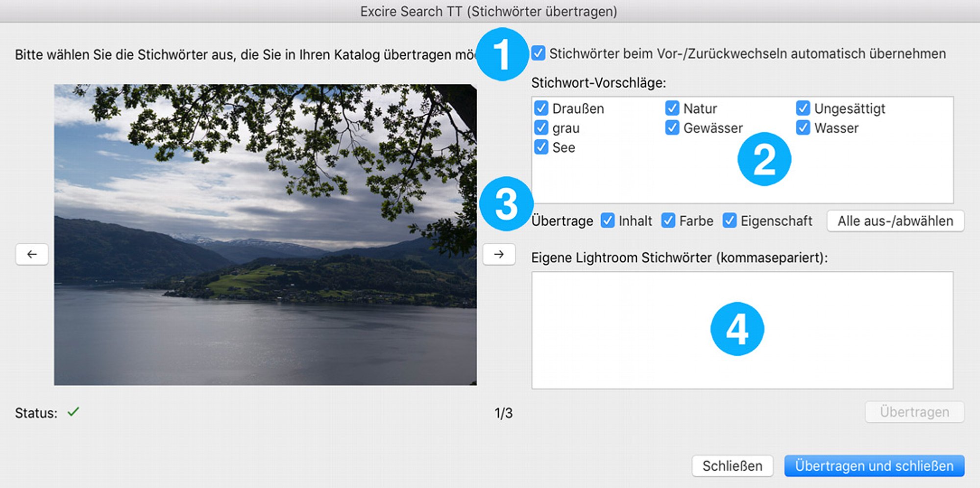Viewport: 980px width, 488px height.
Task: Uncheck the Draußen keyword
Action: point(541,108)
